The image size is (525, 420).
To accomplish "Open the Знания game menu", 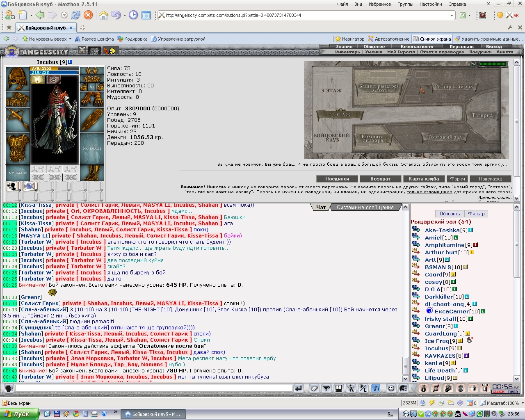I will point(344,46).
